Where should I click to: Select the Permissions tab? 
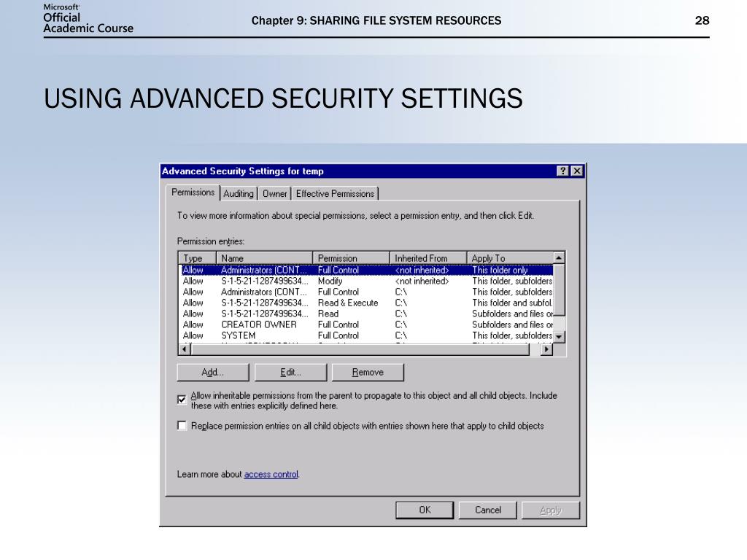click(193, 192)
